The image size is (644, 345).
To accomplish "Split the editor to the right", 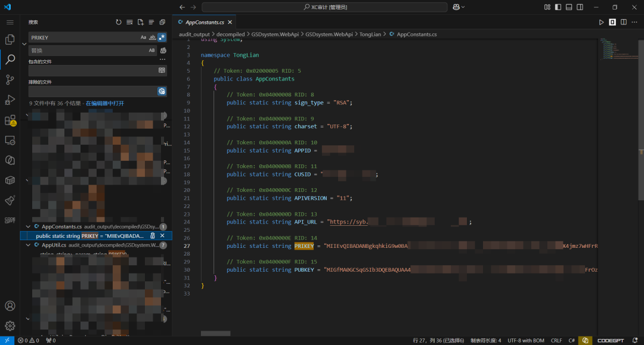I will pos(624,22).
